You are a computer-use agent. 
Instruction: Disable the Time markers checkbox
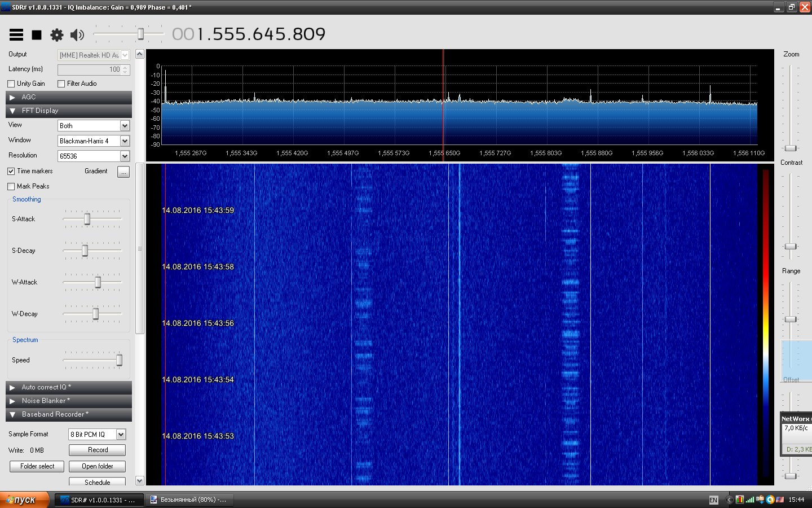11,171
